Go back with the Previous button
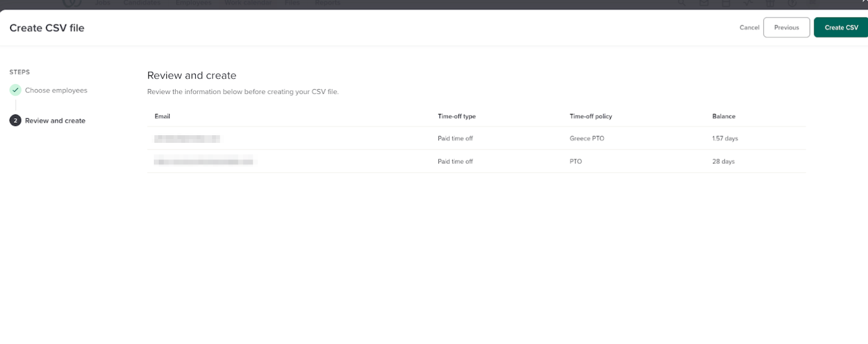Image resolution: width=868 pixels, height=344 pixels. click(786, 27)
